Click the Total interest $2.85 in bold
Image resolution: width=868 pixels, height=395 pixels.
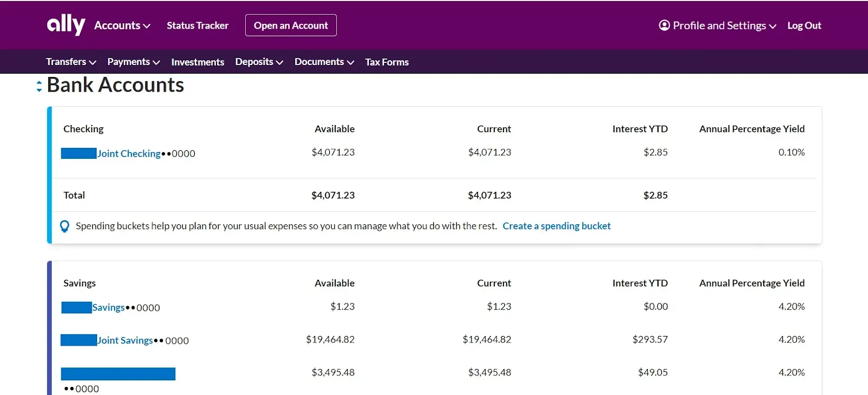point(655,195)
